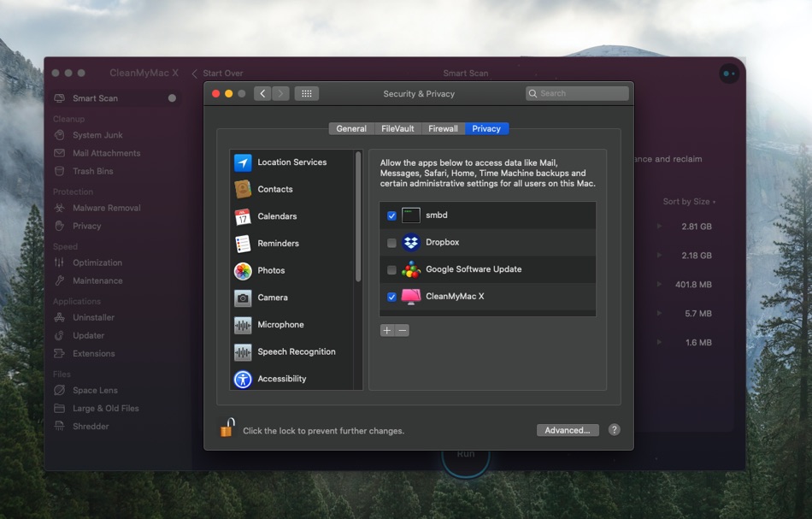The image size is (812, 519).
Task: Go back in System Preferences
Action: 262,93
